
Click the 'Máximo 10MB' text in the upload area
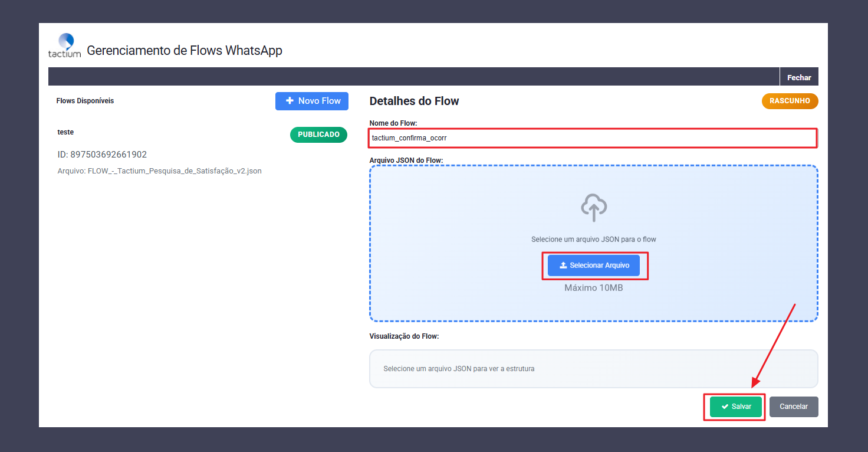pyautogui.click(x=593, y=288)
